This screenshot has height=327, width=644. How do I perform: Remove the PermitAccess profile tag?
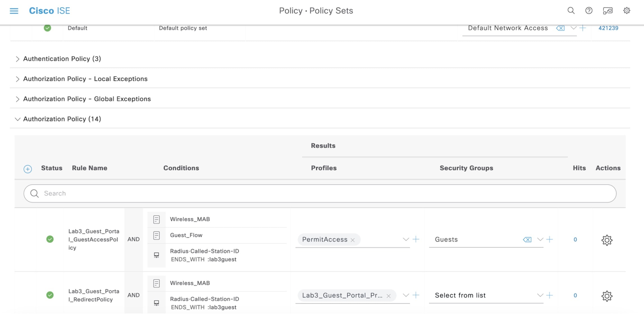tap(353, 240)
